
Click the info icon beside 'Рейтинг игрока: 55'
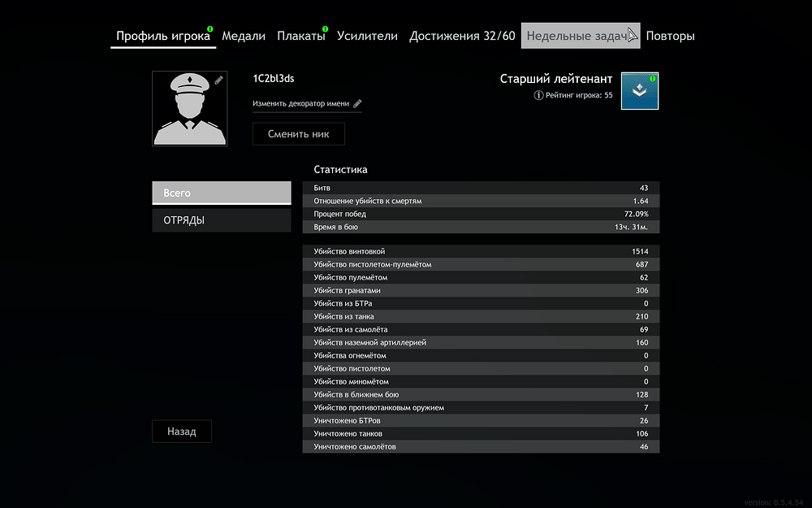point(538,95)
